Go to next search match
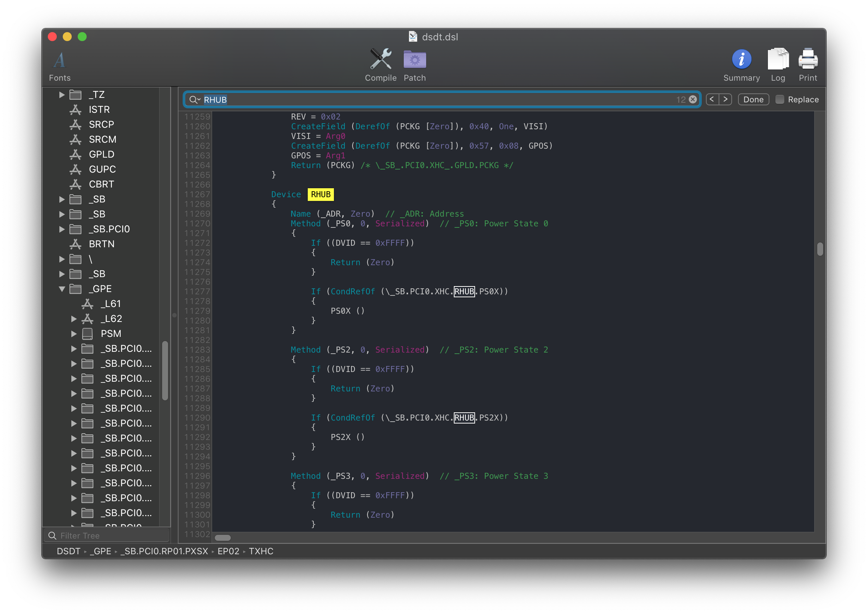This screenshot has width=868, height=614. pyautogui.click(x=725, y=99)
